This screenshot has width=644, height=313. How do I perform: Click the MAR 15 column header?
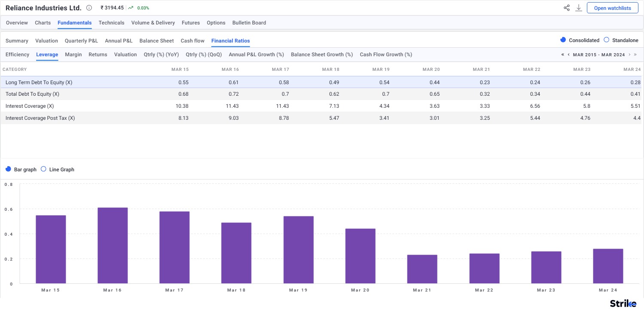(x=180, y=69)
